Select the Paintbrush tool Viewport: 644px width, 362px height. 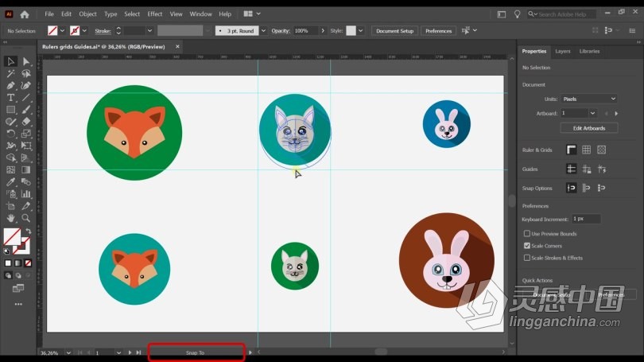(26, 110)
